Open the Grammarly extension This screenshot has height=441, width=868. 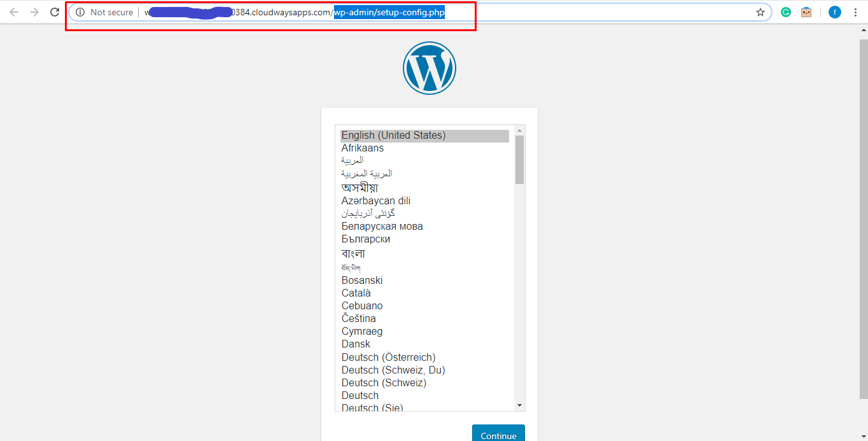[786, 12]
